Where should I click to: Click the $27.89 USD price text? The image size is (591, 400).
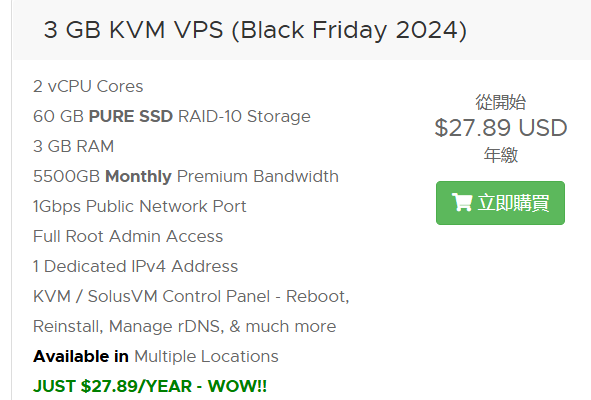point(501,128)
